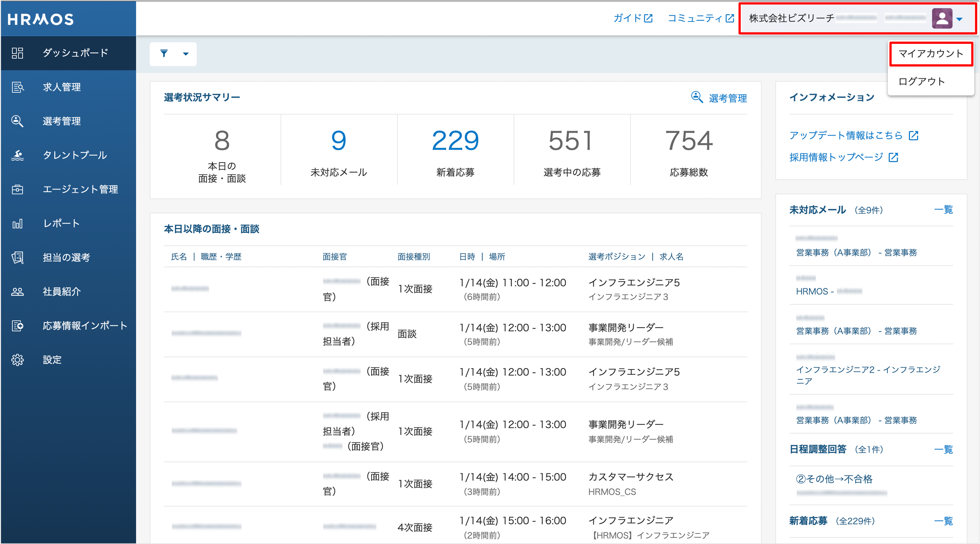
Task: Open ②その他→不合格 schedule response
Action: click(834, 479)
